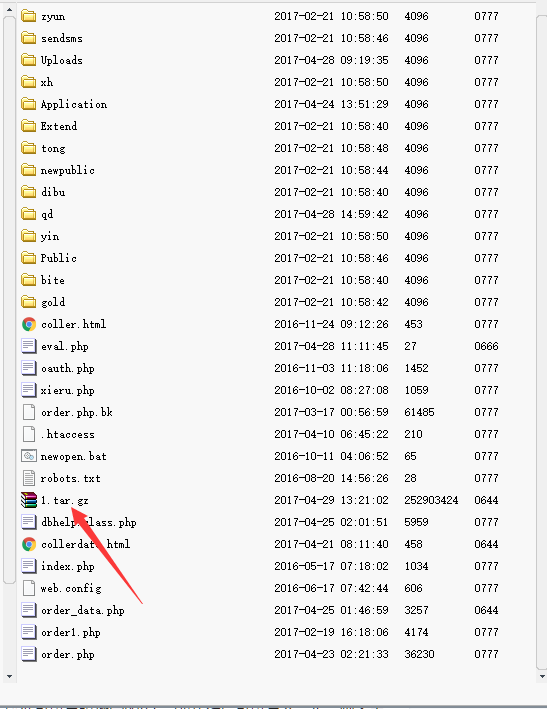Click the size value 252903424

431,500
